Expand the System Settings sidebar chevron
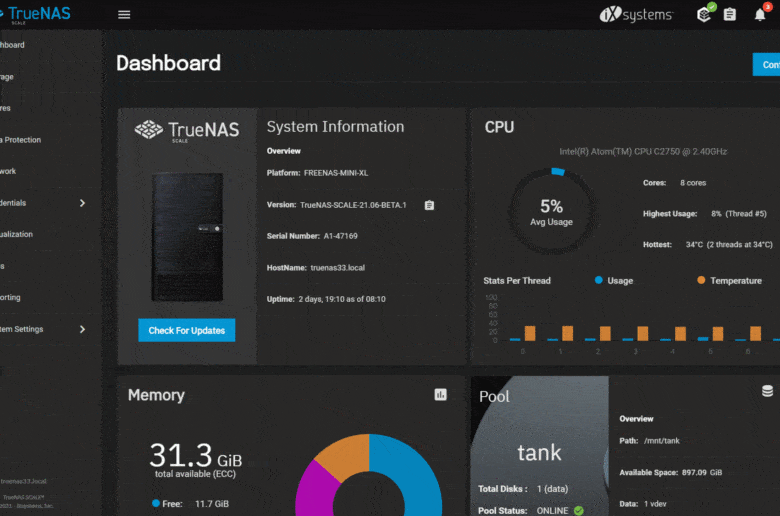This screenshot has width=780, height=516. [83, 329]
